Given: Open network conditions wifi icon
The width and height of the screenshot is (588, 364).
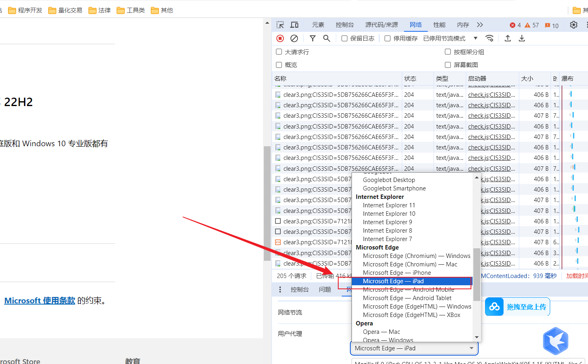Looking at the screenshot, I should coord(489,38).
